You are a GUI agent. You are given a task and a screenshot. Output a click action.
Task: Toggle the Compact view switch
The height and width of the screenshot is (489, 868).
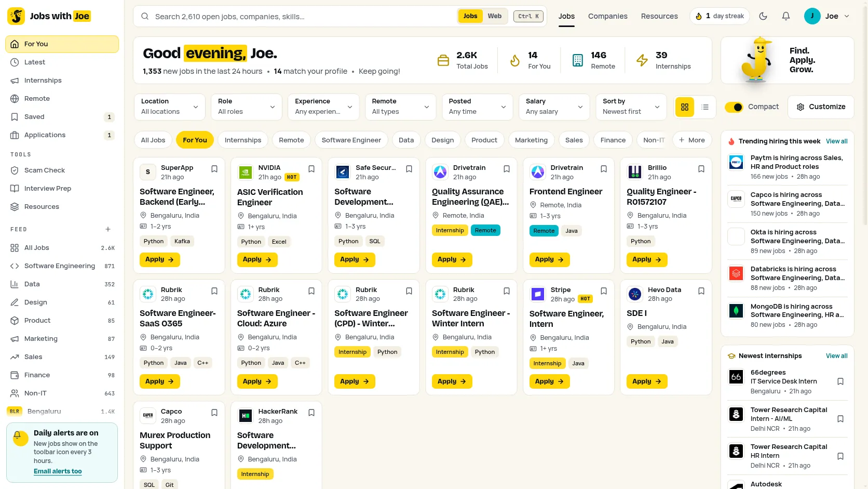pos(734,107)
